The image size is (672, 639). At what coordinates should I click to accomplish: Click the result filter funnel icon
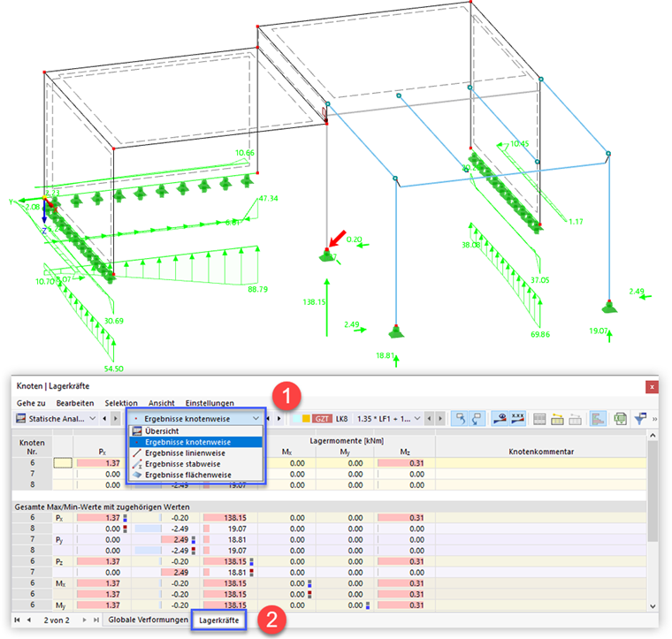pyautogui.click(x=640, y=418)
